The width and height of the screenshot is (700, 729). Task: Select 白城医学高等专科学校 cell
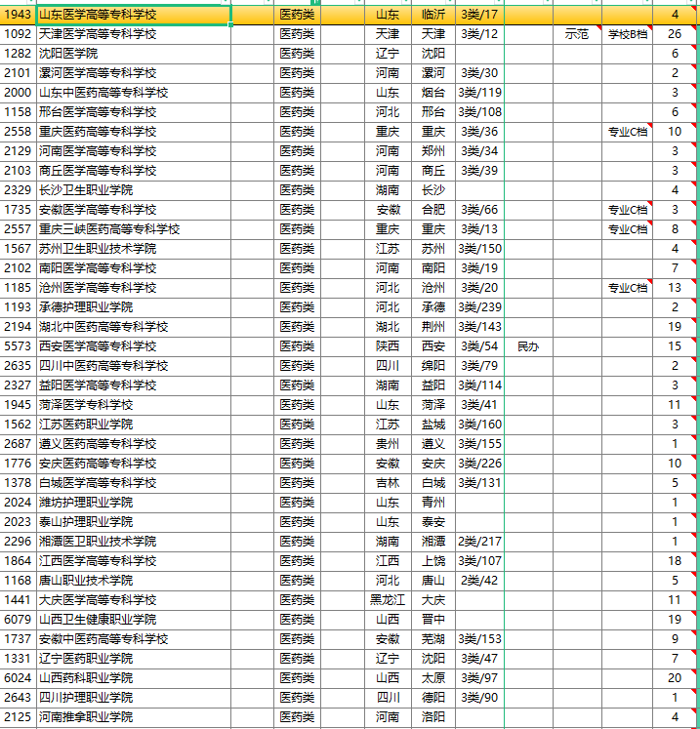pyautogui.click(x=134, y=483)
